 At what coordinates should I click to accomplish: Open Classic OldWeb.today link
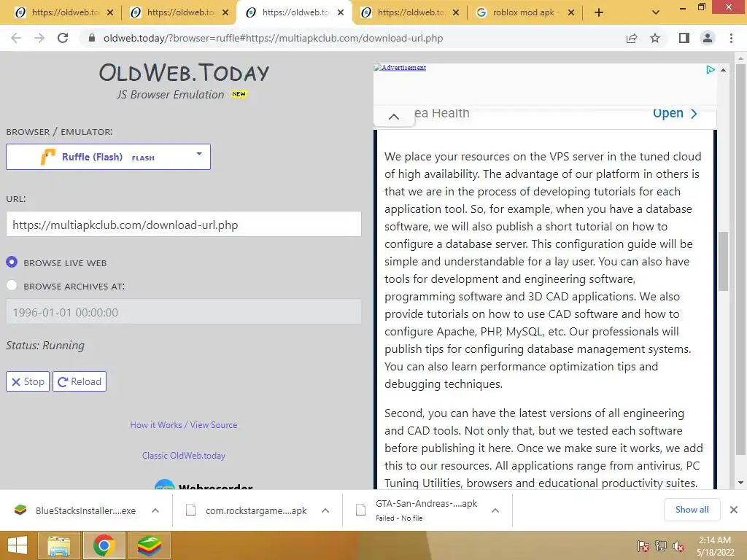183,455
